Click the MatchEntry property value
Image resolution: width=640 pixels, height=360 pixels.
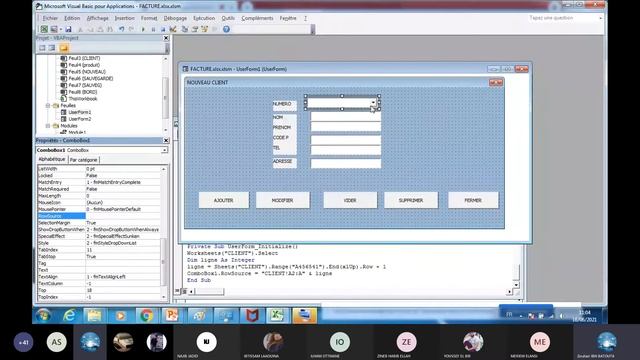click(x=122, y=182)
